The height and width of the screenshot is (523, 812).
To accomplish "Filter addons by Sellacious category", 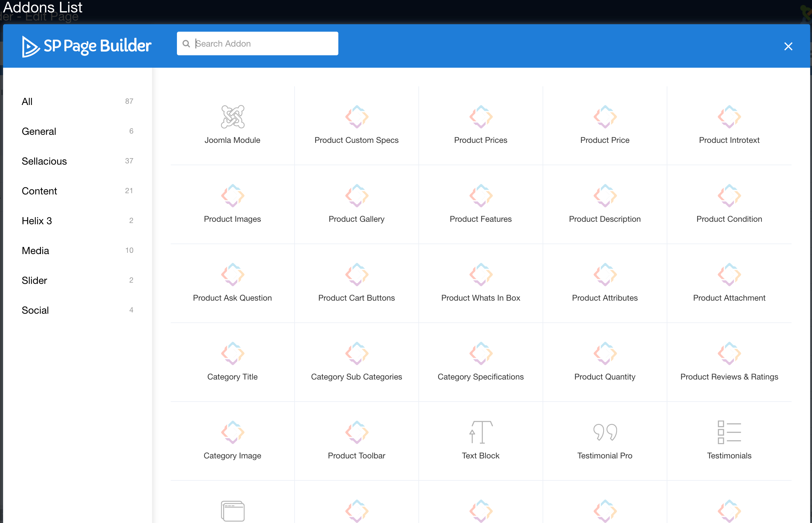I will (77, 161).
